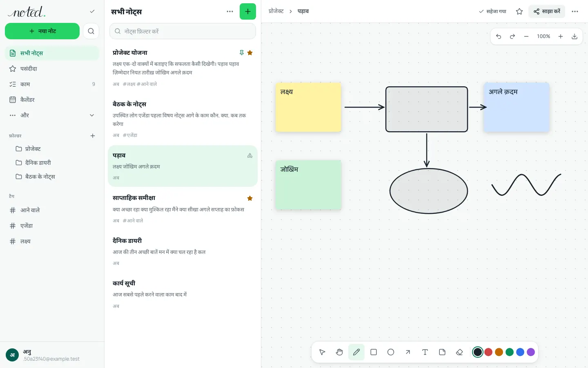Open पसंदीदा in sidebar
Screen dimensions: 588x368
52,69
